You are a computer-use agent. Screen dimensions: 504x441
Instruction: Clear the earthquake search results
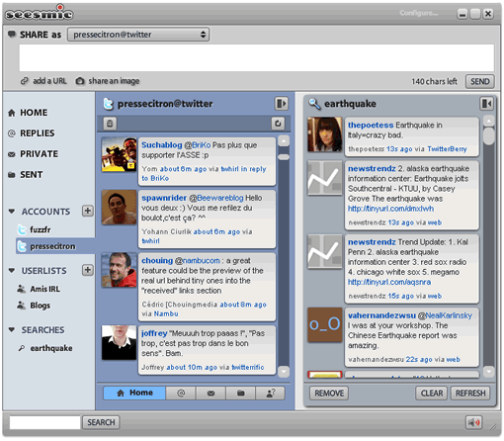point(432,393)
